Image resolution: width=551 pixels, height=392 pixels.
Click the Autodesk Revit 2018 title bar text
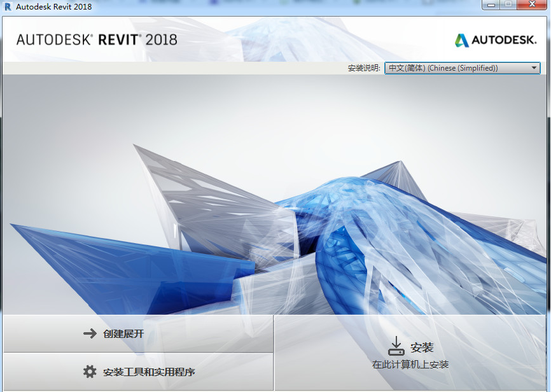pyautogui.click(x=54, y=6)
